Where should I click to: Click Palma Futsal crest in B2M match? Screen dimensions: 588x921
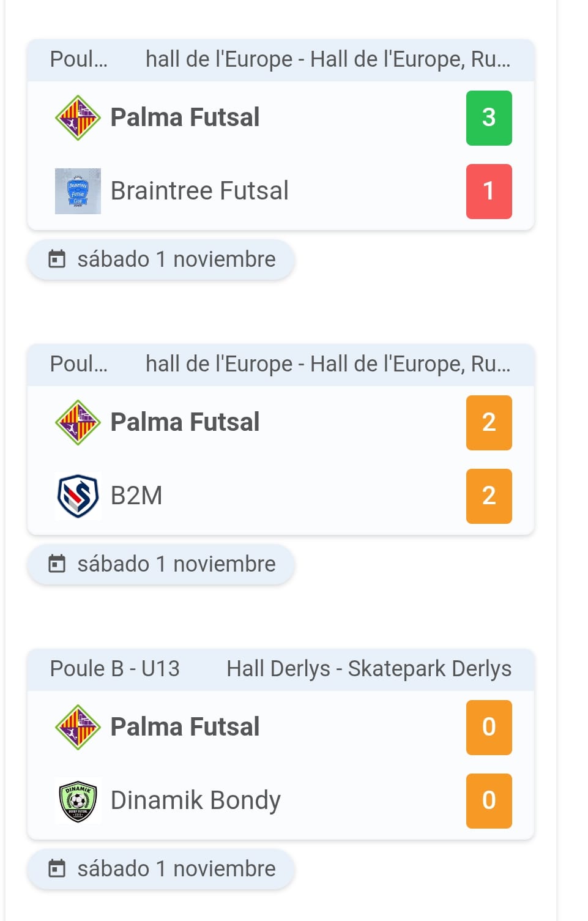click(78, 422)
